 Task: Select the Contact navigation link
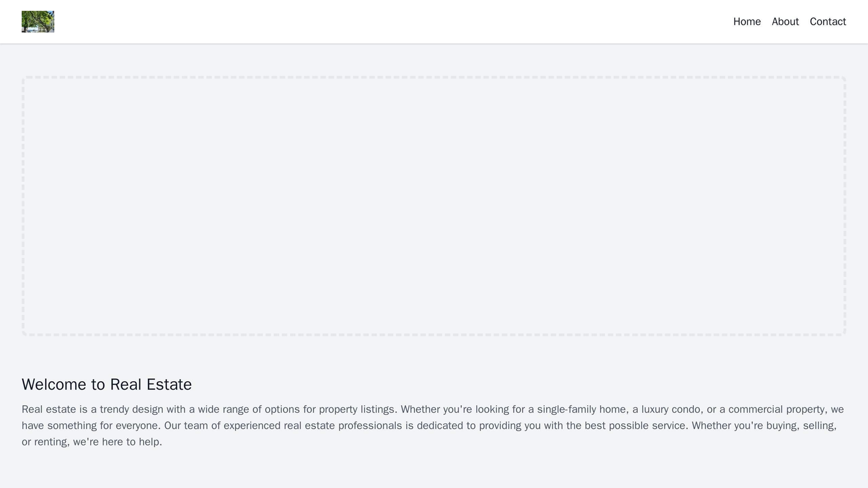click(x=827, y=22)
